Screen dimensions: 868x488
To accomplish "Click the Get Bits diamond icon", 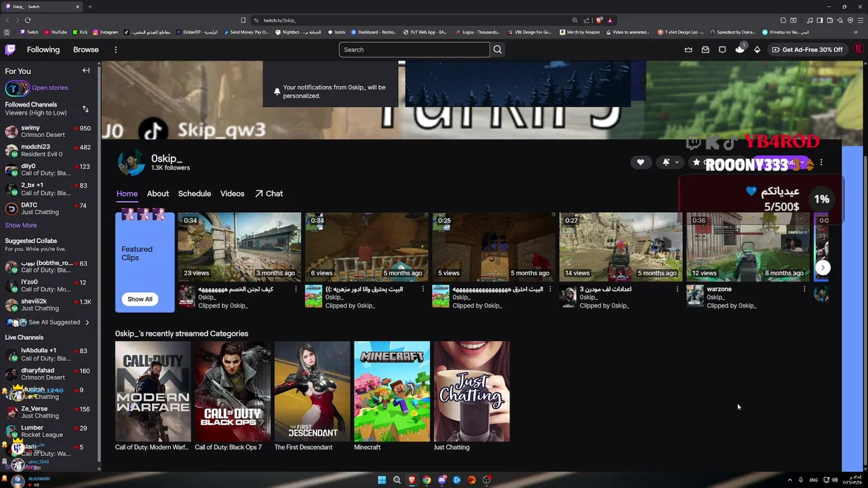I will [757, 49].
